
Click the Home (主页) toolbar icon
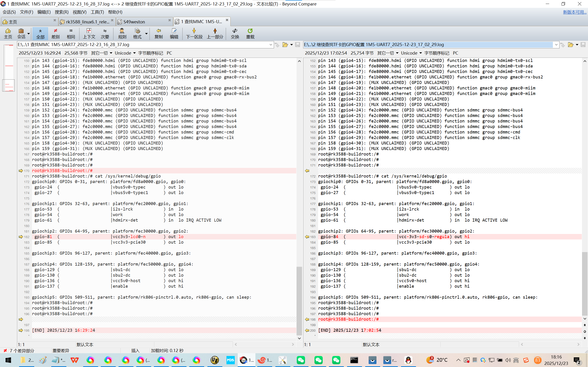coord(8,33)
